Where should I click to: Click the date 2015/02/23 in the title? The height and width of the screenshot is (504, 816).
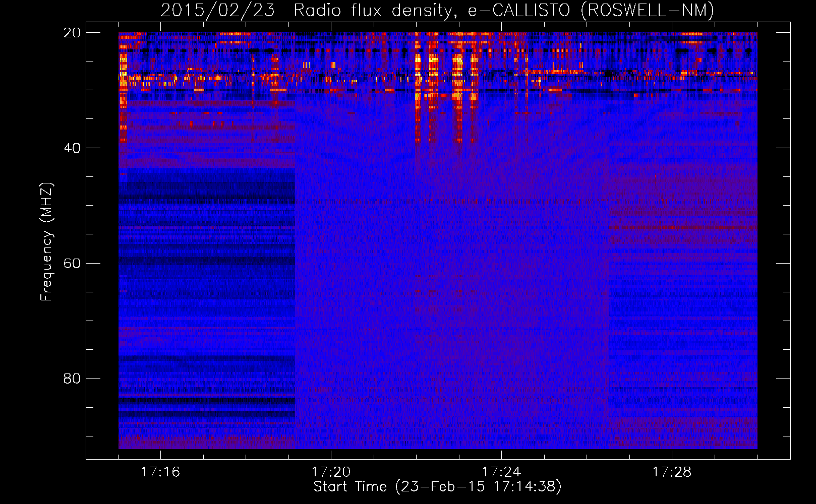[x=217, y=10]
